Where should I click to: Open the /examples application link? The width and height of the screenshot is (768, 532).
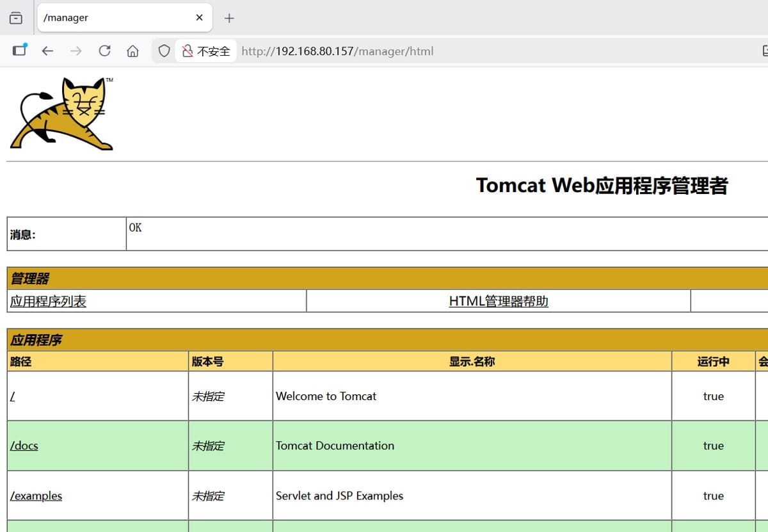36,496
